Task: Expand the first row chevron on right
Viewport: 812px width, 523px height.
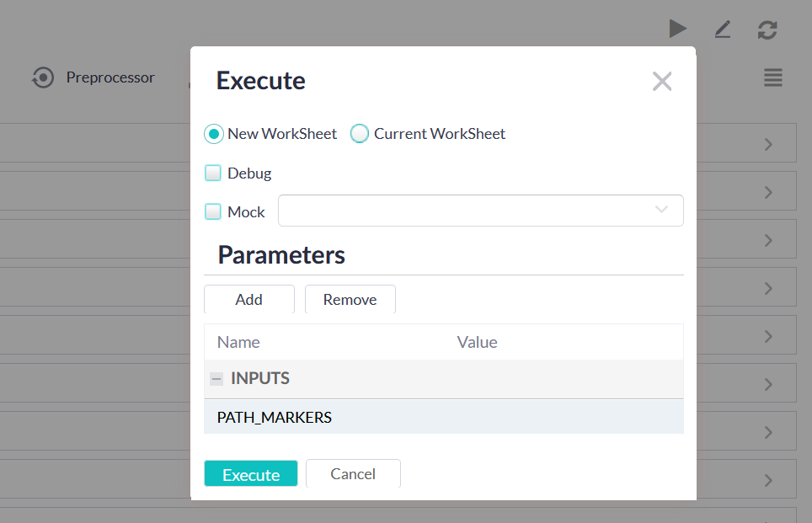Action: (767, 144)
